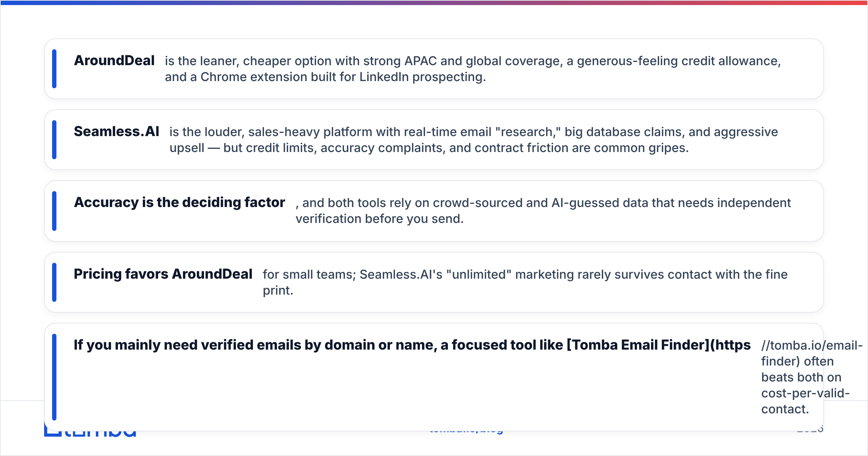Click the partially hidden tomba logo
This screenshot has width=868, height=456.
[x=90, y=434]
